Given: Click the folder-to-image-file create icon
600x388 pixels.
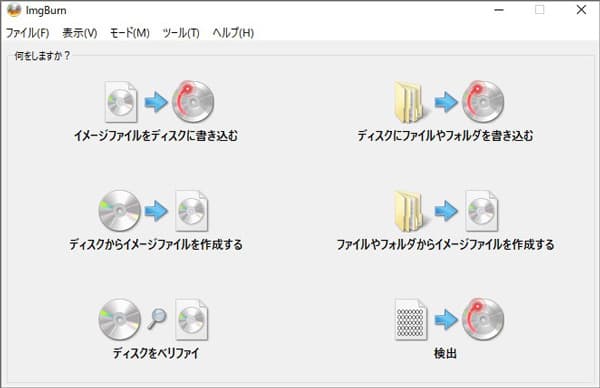Looking at the screenshot, I should click(446, 211).
